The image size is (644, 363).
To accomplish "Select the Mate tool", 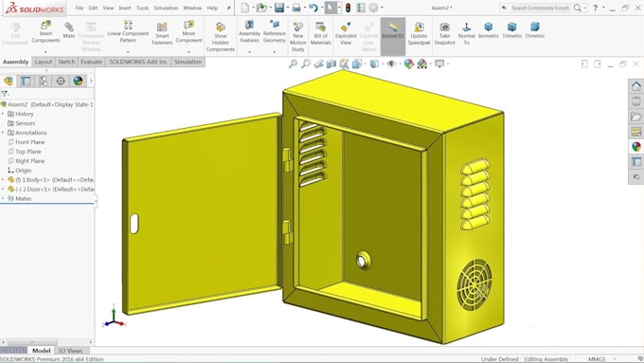I will 68,30.
